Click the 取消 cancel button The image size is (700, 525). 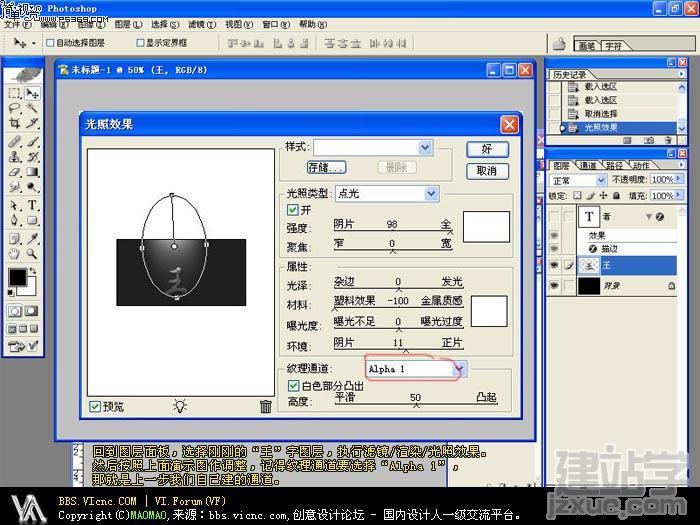487,171
